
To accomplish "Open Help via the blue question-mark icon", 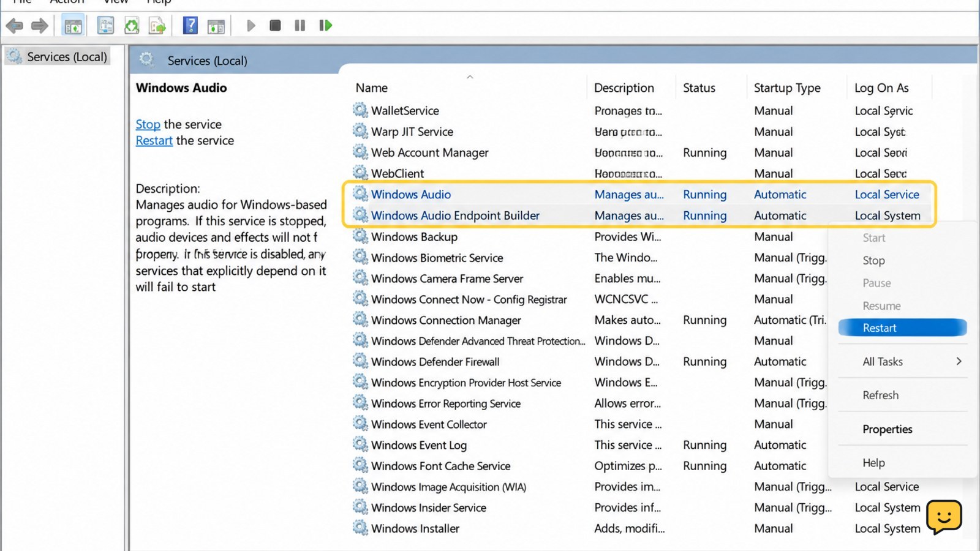I will (x=190, y=26).
